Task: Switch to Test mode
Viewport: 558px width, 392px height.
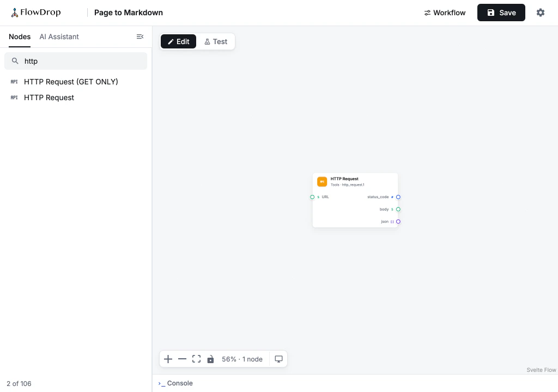Action: pyautogui.click(x=216, y=41)
